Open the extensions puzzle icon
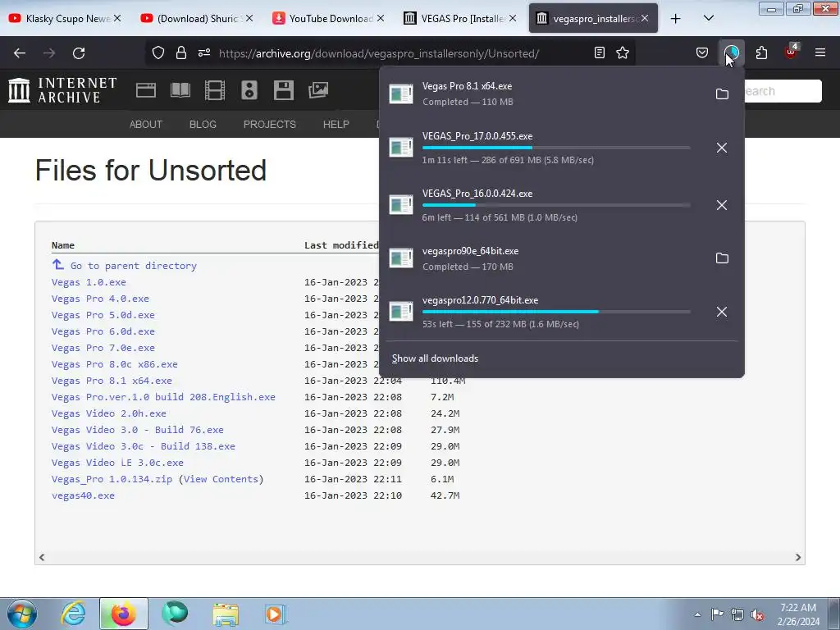 point(761,52)
